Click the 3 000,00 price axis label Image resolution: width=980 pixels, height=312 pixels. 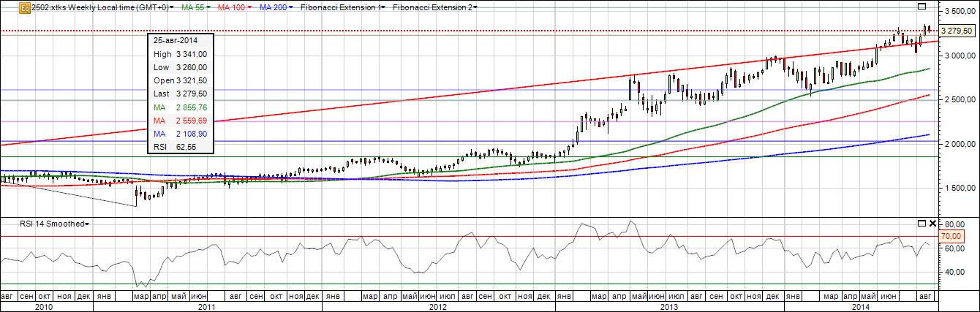(x=962, y=56)
